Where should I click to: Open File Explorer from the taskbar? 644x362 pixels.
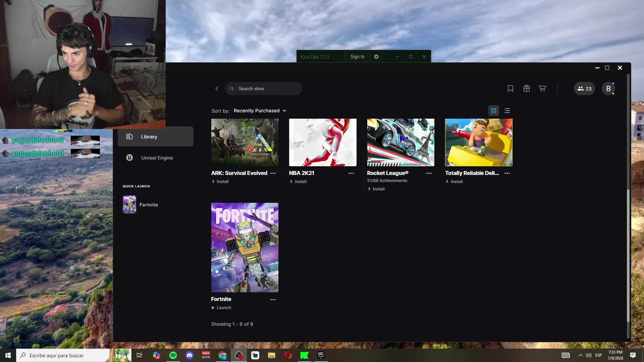tap(272, 355)
